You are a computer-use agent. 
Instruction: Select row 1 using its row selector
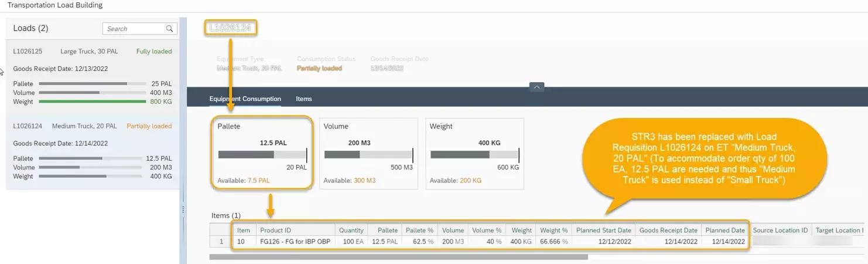click(x=221, y=241)
